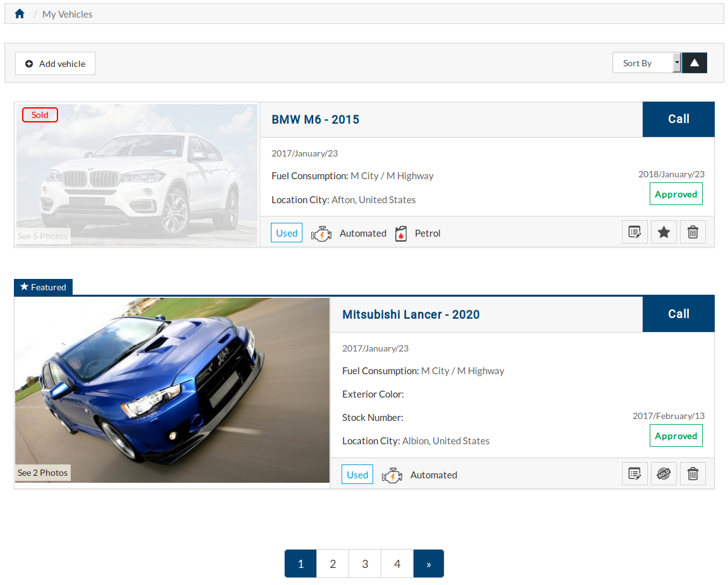Click the engine icon in BMW M6 row
The height and width of the screenshot is (585, 728).
point(321,233)
